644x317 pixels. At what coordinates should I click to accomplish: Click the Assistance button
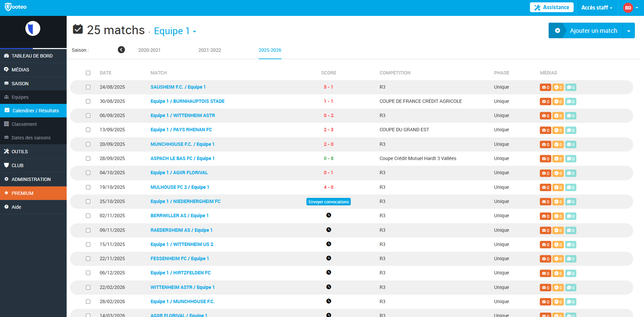tap(552, 7)
